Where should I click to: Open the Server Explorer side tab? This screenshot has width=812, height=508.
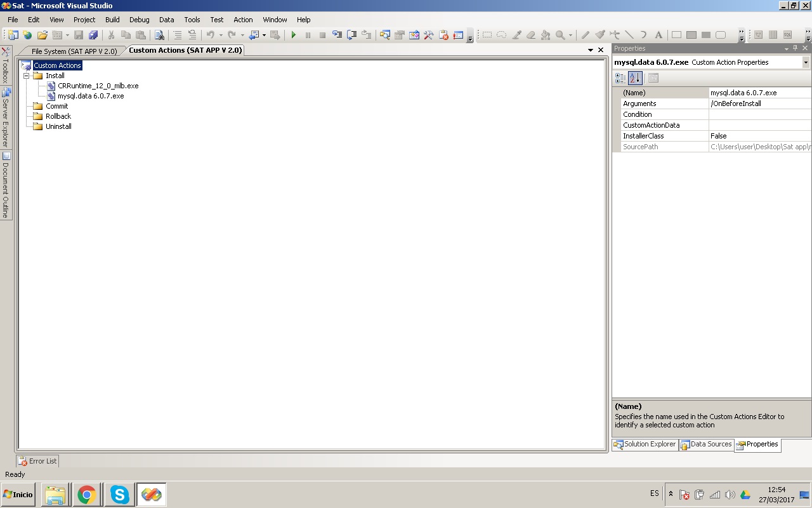tap(5, 117)
